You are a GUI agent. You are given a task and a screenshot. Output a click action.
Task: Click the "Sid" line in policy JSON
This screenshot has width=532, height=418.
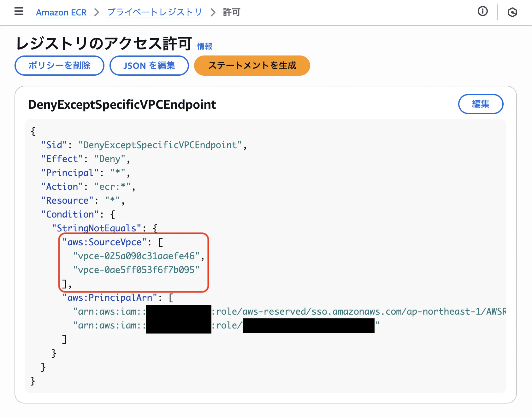click(144, 145)
